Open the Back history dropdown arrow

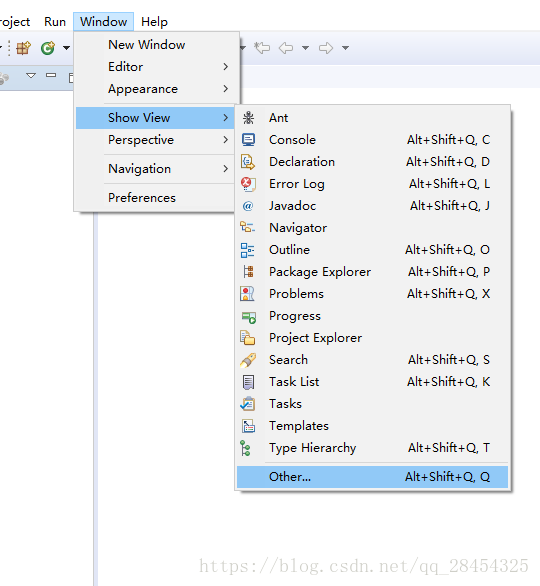[x=305, y=48]
